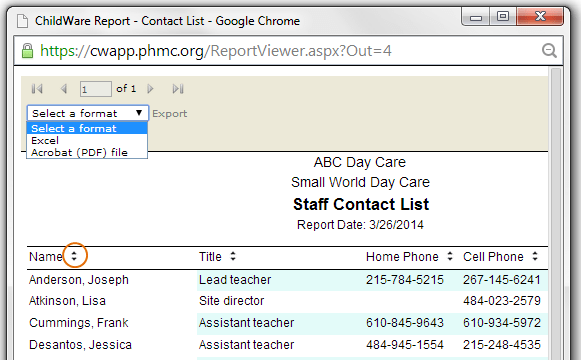This screenshot has width=581, height=360.
Task: Click the Export link
Action: [x=170, y=114]
